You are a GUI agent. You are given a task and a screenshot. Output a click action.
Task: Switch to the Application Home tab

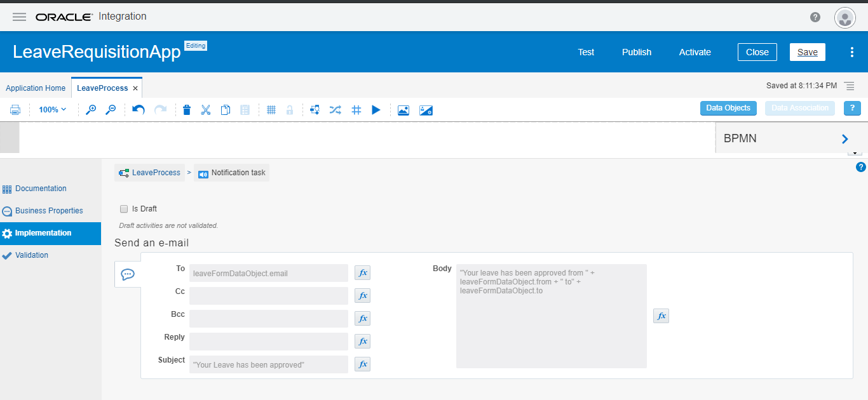[36, 88]
